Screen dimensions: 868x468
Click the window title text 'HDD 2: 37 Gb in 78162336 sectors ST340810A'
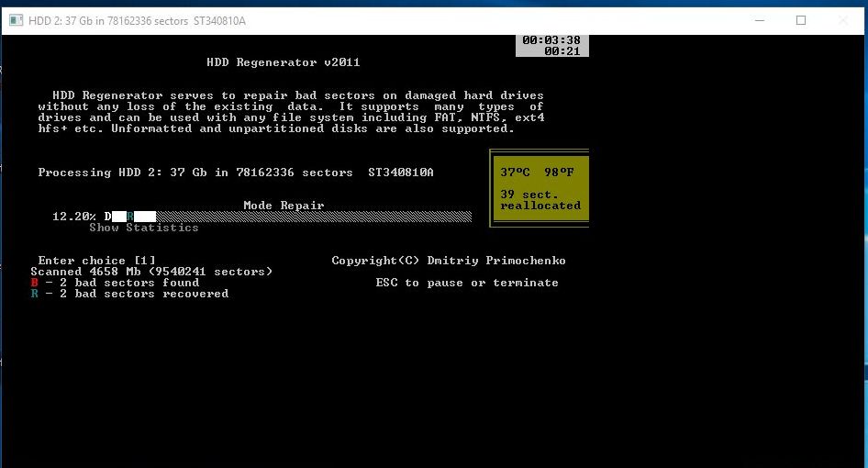pos(138,21)
